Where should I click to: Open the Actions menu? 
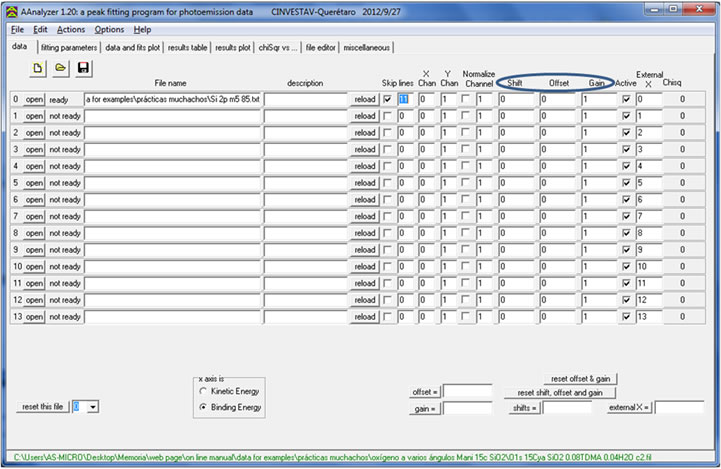pos(71,30)
